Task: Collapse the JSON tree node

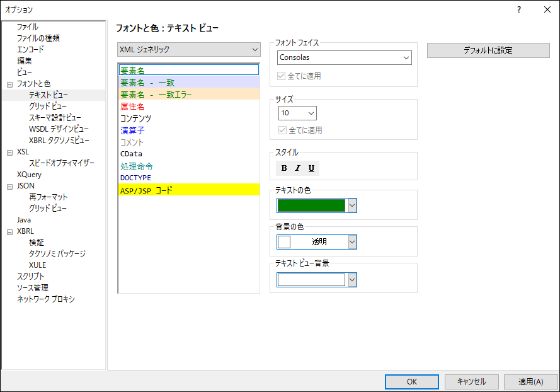Action: [x=9, y=186]
